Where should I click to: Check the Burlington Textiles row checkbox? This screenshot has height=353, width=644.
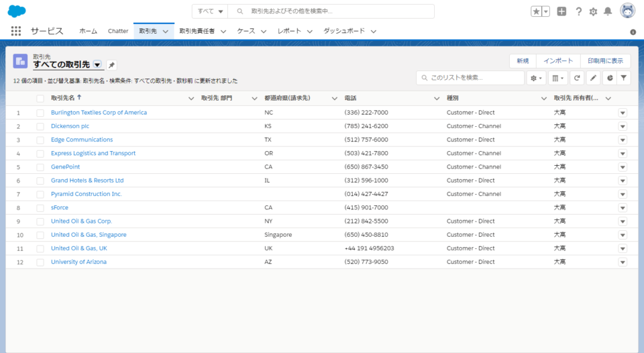click(x=40, y=113)
